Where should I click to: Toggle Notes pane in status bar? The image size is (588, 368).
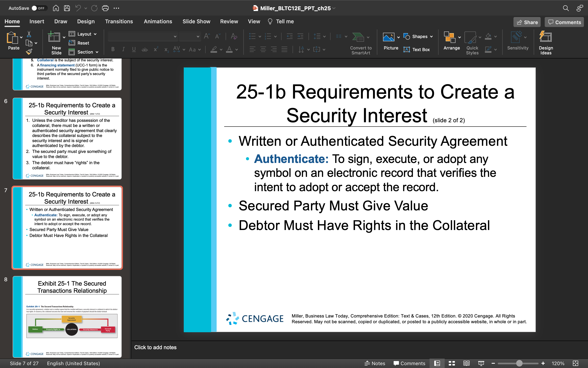375,363
